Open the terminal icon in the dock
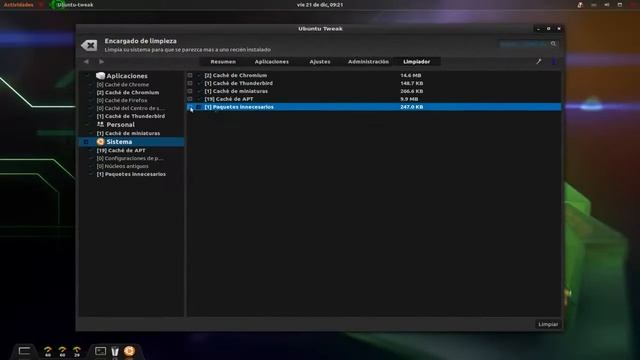This screenshot has height=360, width=640. 100,351
